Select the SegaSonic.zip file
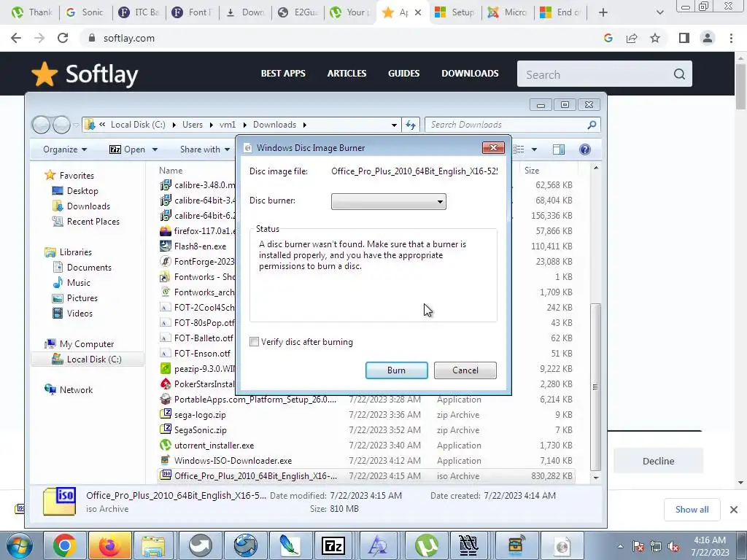The image size is (747, 560). (x=200, y=430)
